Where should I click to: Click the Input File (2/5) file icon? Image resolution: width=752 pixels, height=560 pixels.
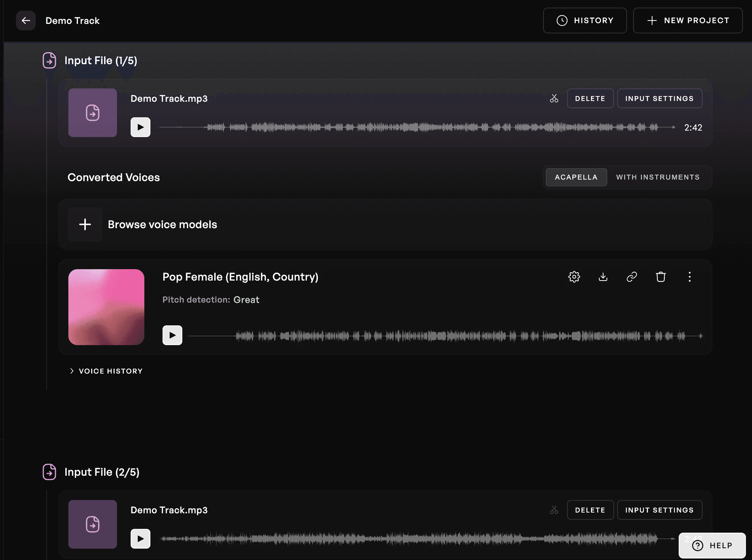pos(49,472)
